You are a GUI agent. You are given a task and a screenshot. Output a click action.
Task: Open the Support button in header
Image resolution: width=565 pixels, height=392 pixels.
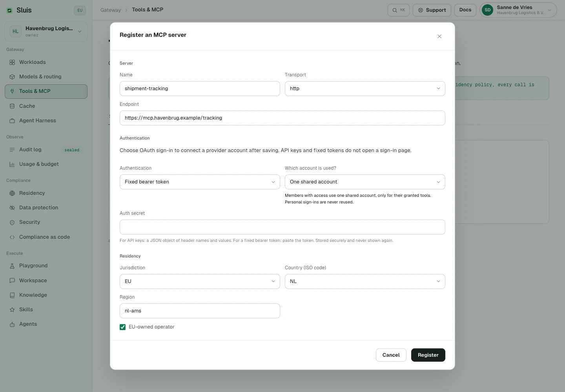click(x=432, y=10)
